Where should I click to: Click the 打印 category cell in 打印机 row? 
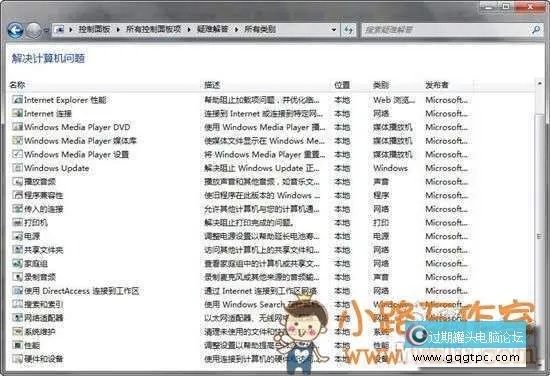pyautogui.click(x=381, y=223)
